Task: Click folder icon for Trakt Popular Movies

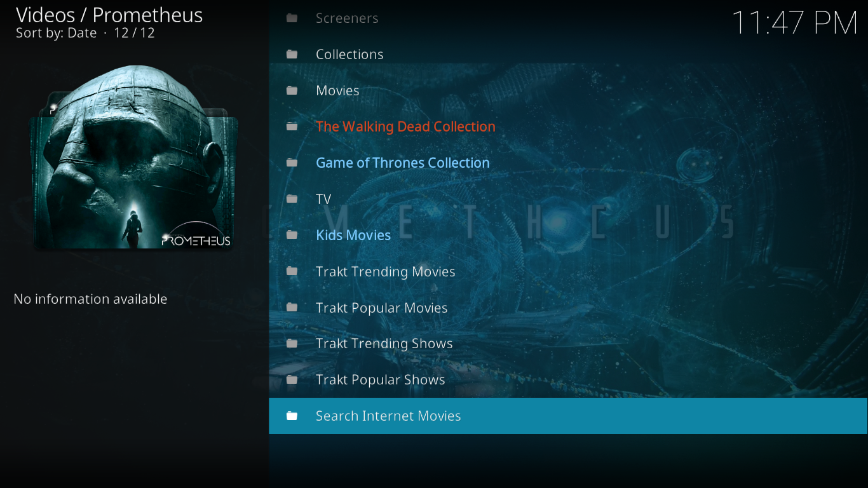Action: click(292, 308)
